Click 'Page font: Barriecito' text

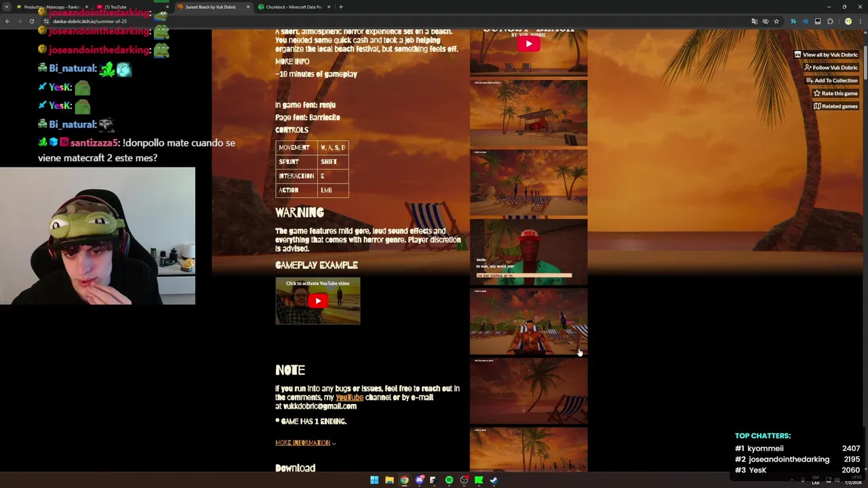point(307,117)
